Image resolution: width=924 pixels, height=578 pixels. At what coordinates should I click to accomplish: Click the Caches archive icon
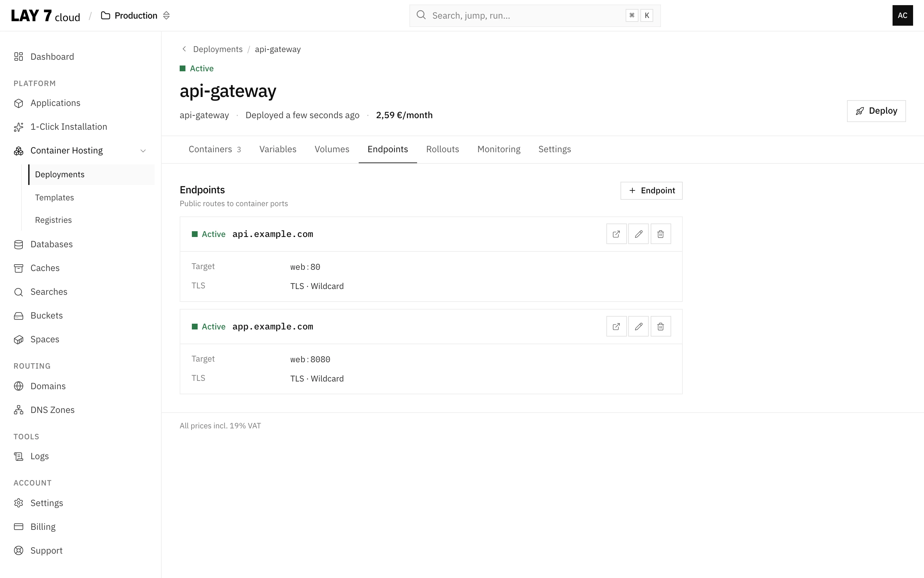tap(18, 268)
